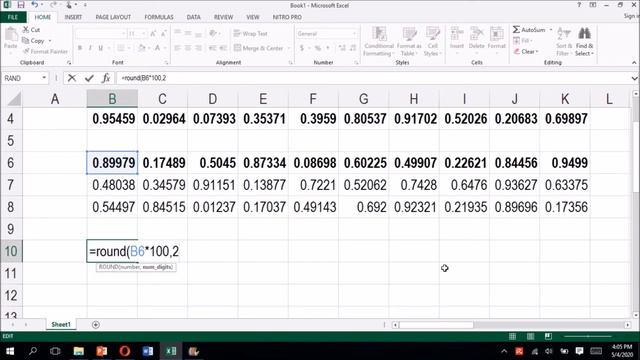Viewport: 640px width, 360px height.
Task: Open the FILE tab
Action: click(x=13, y=17)
